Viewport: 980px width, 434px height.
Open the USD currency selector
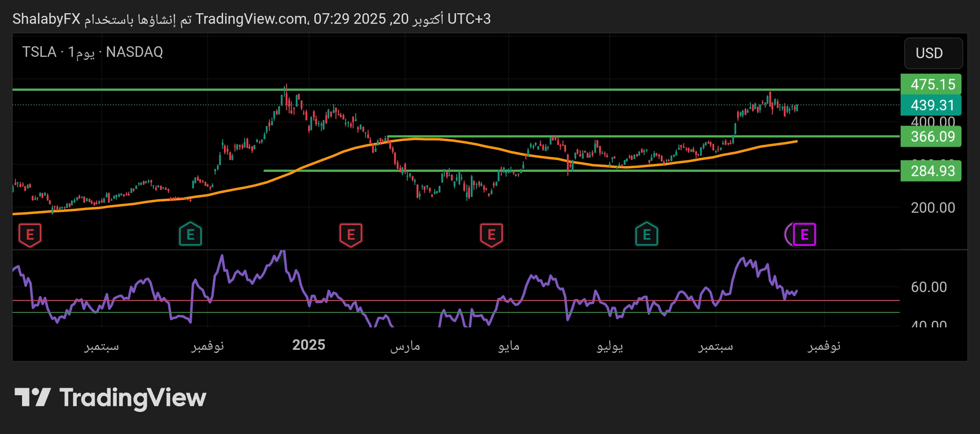tap(933, 53)
